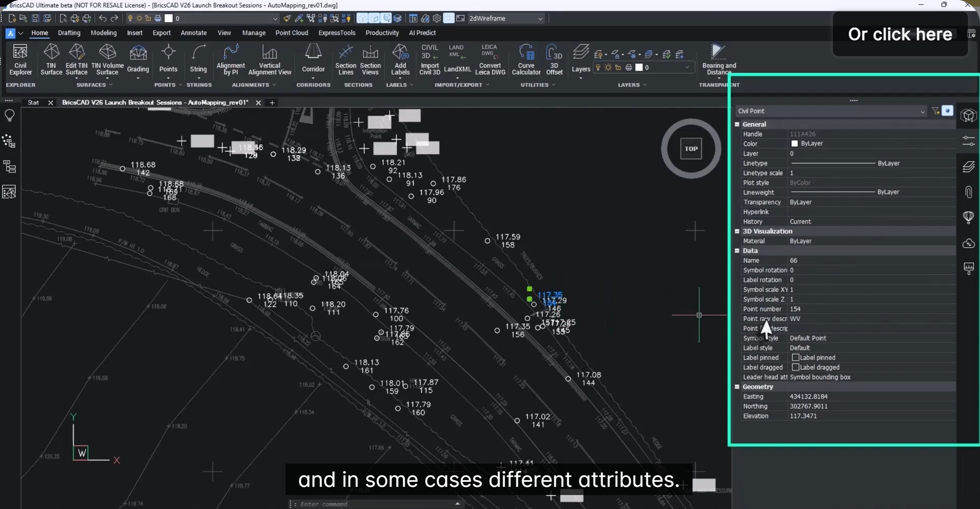Toggle the layer light bulb on/off
Image resolution: width=980 pixels, height=509 pixels.
[x=598, y=67]
